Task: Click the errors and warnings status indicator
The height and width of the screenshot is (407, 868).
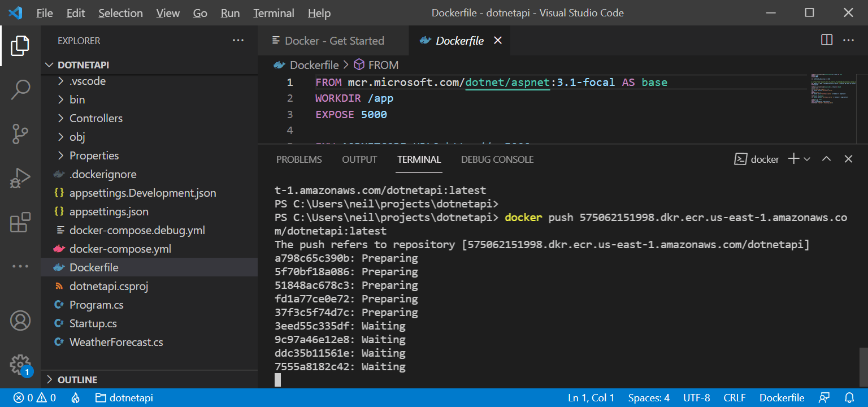Action: click(35, 397)
